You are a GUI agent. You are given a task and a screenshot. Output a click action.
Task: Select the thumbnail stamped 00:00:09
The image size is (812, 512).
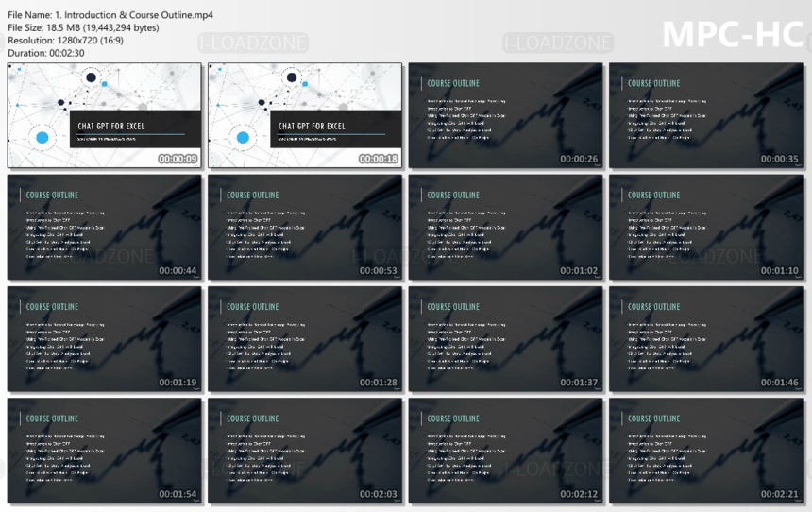click(x=104, y=115)
